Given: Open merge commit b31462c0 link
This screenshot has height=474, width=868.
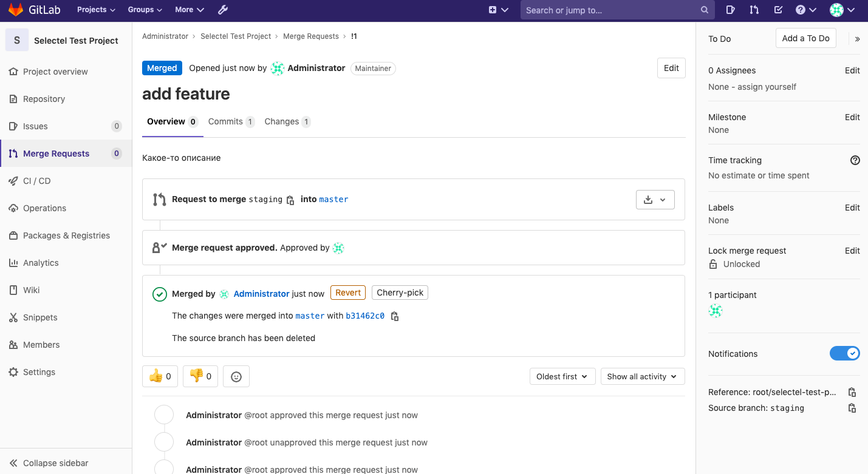Looking at the screenshot, I should [365, 316].
